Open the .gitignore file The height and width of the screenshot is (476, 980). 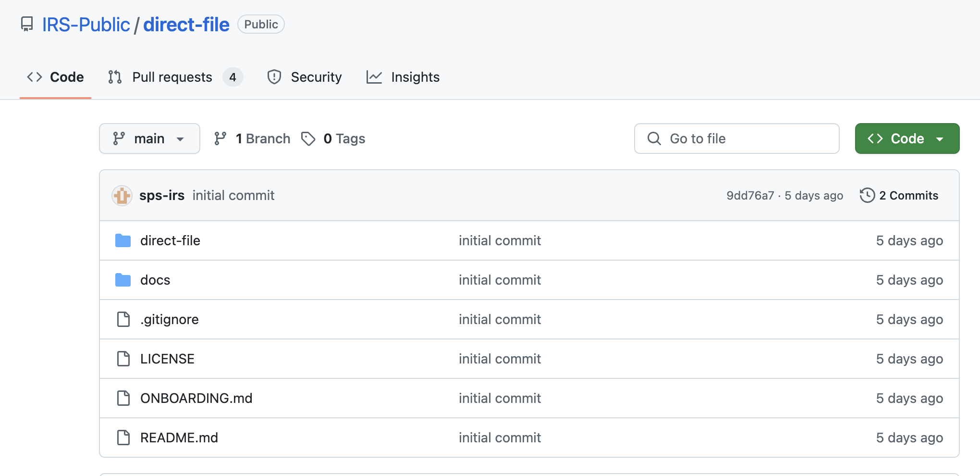170,319
